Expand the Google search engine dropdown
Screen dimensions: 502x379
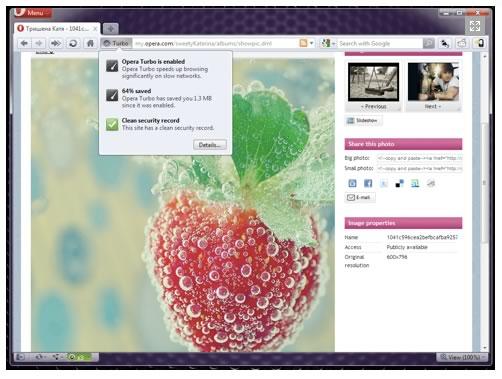tap(328, 43)
